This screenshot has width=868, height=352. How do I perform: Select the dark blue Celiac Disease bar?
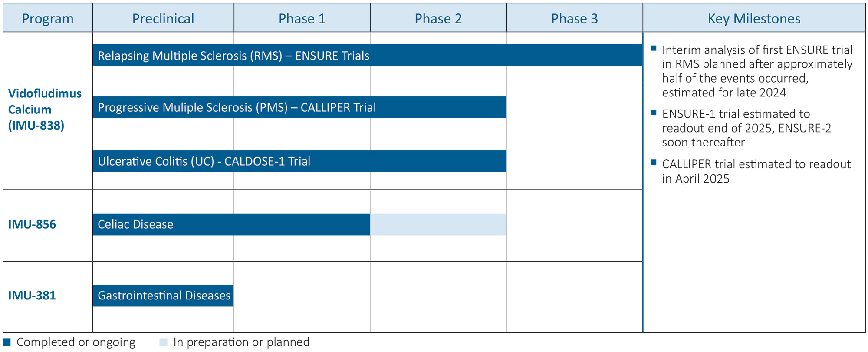click(231, 224)
